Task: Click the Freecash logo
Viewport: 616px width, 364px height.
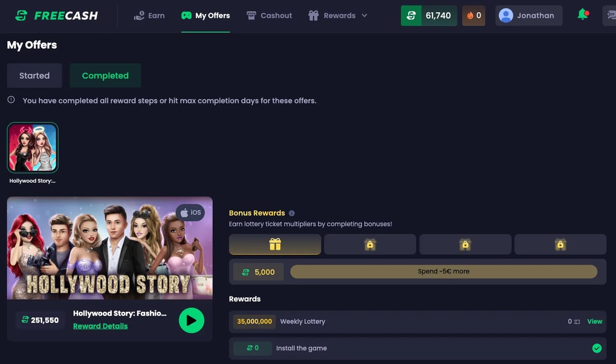Action: (56, 16)
